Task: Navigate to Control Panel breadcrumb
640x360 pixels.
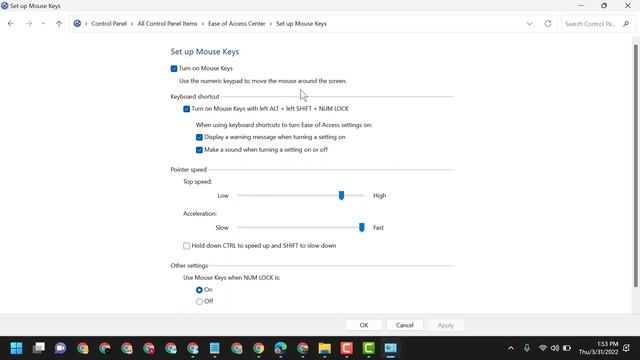Action: [x=109, y=24]
